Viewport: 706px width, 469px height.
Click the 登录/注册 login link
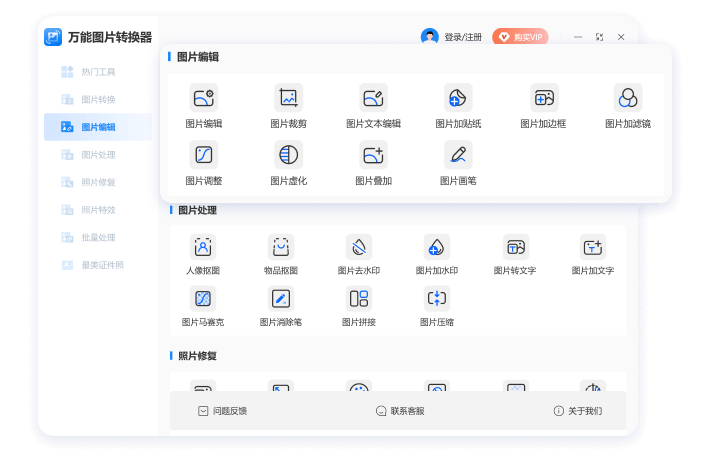point(463,37)
